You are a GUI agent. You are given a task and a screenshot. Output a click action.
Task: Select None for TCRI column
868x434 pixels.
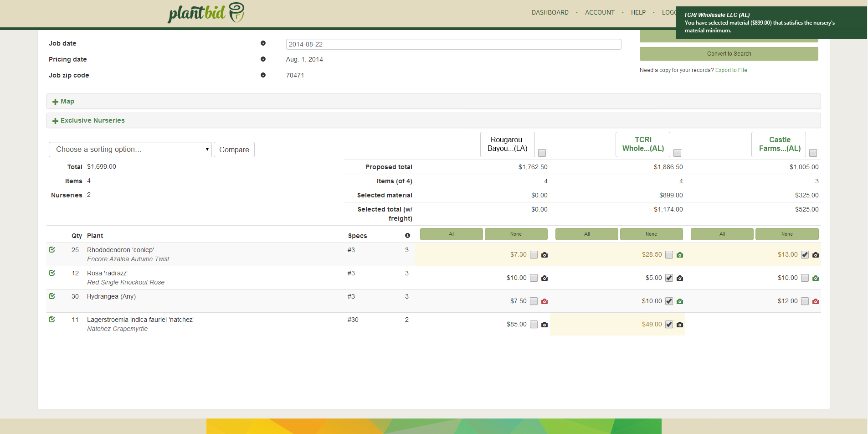pyautogui.click(x=652, y=234)
